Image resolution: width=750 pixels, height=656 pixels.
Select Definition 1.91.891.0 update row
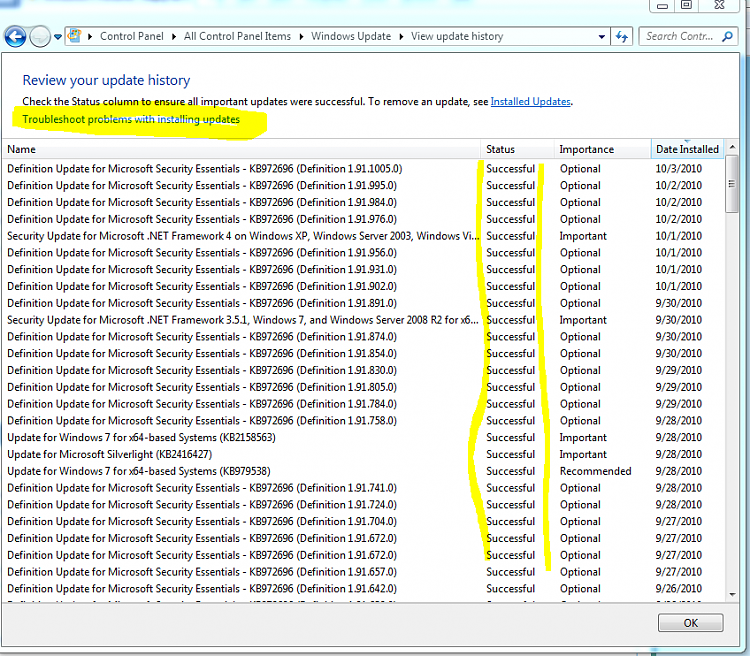363,303
